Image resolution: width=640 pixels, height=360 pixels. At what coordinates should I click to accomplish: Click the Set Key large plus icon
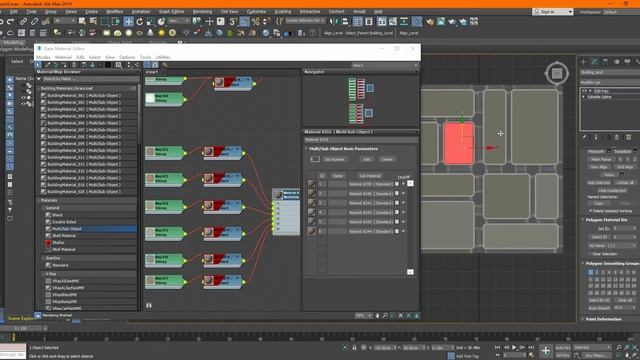(x=546, y=350)
